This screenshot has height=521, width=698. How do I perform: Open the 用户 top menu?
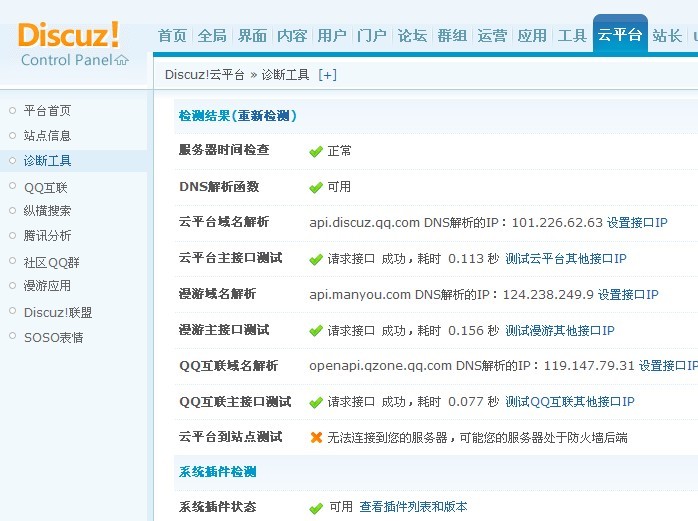[332, 36]
